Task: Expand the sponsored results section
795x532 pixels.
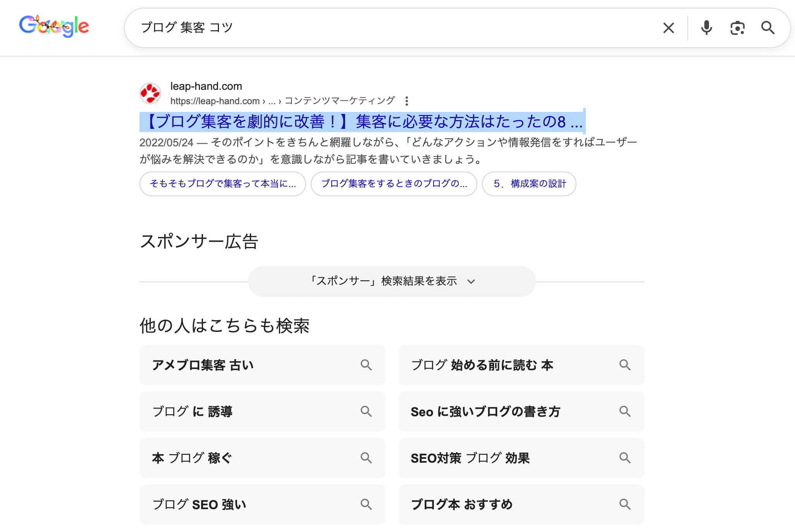Action: point(391,281)
